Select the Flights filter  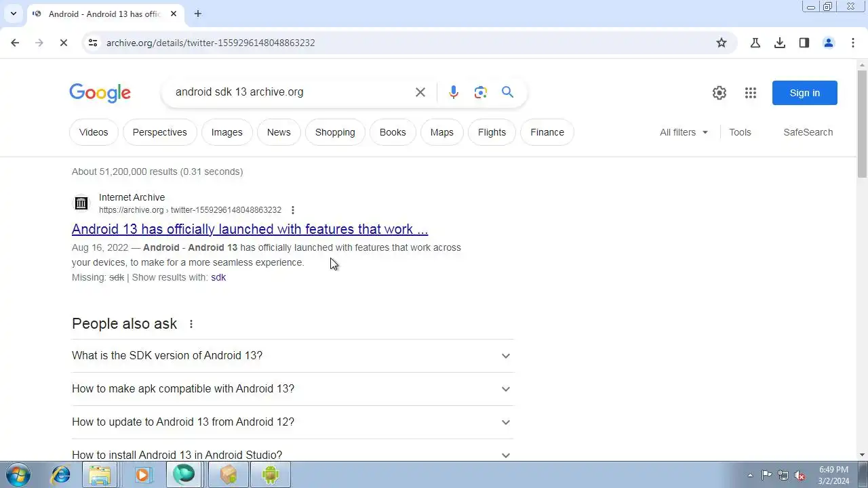(492, 132)
